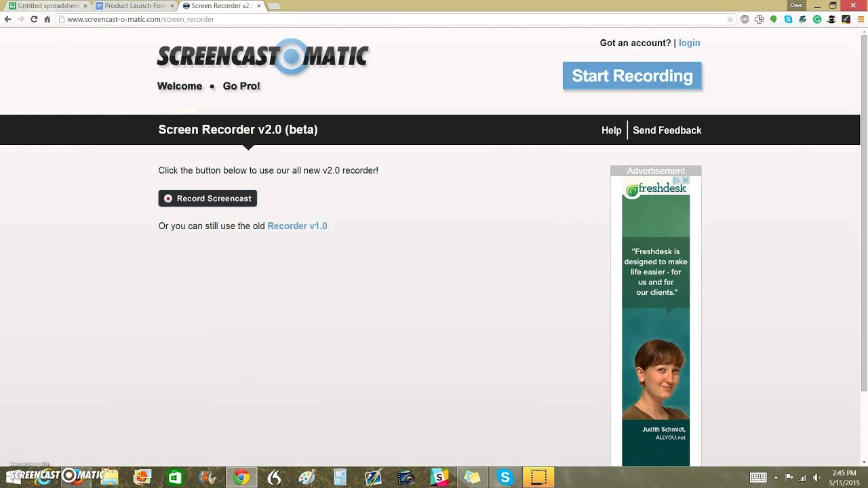Click the green speech bubble extension icon
The width and height of the screenshot is (868, 488).
point(774,20)
